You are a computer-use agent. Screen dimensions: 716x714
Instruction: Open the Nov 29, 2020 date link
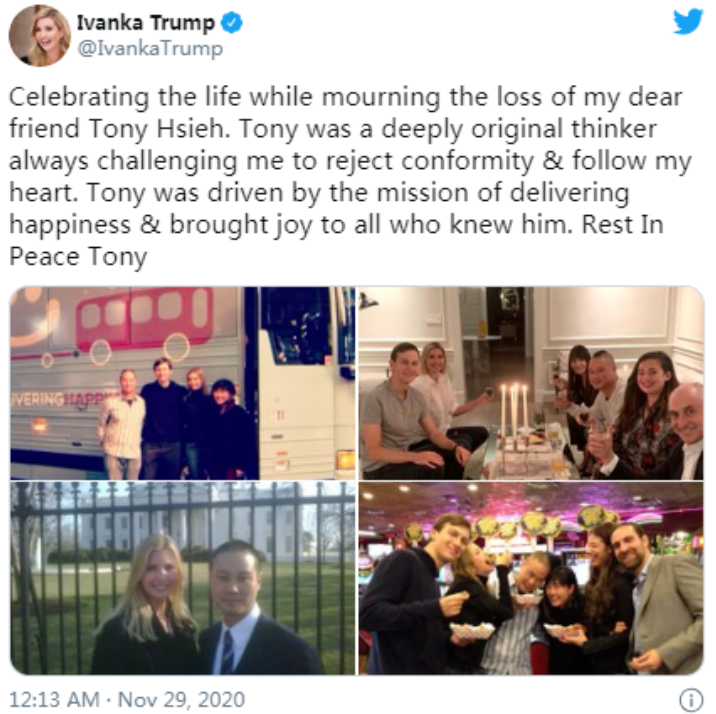181,699
